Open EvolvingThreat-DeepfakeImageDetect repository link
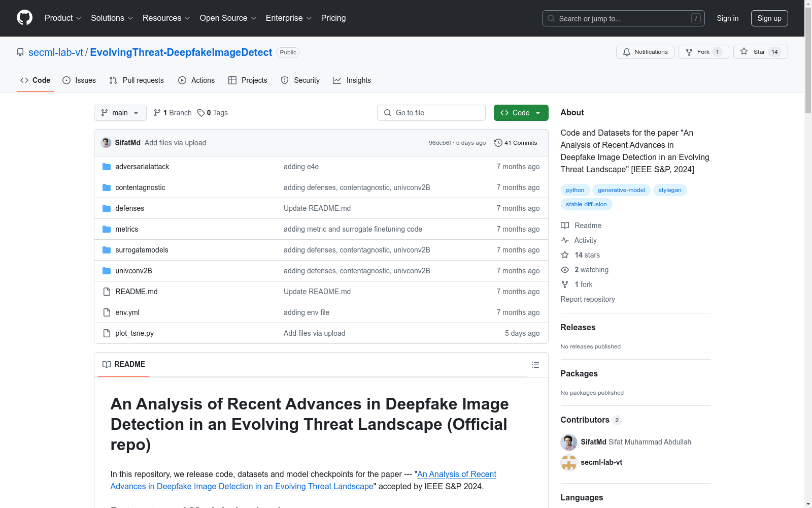Image resolution: width=812 pixels, height=508 pixels. click(181, 52)
